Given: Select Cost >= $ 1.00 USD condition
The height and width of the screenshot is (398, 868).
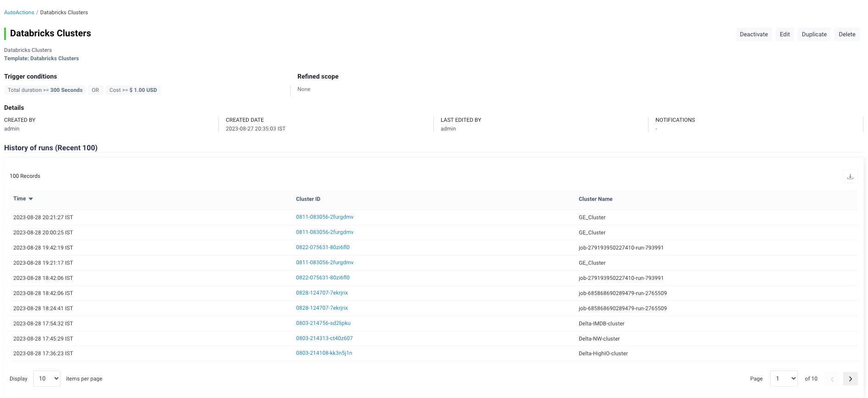Looking at the screenshot, I should 133,90.
